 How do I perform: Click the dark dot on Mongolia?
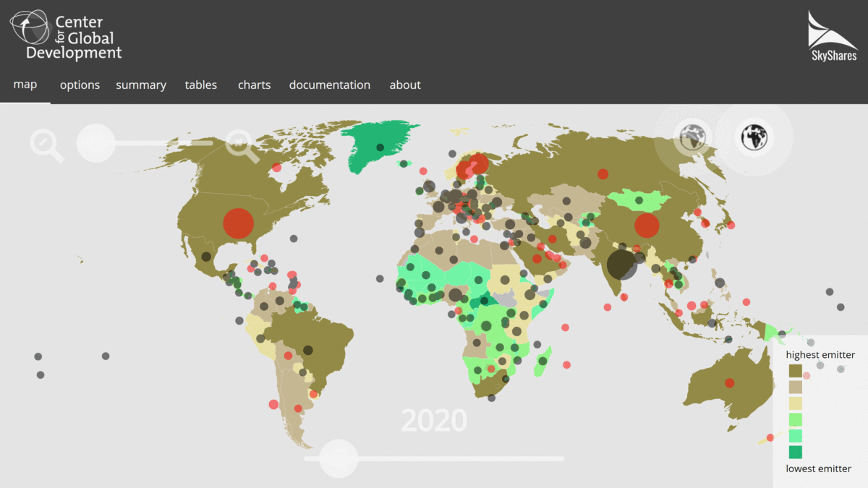639,200
